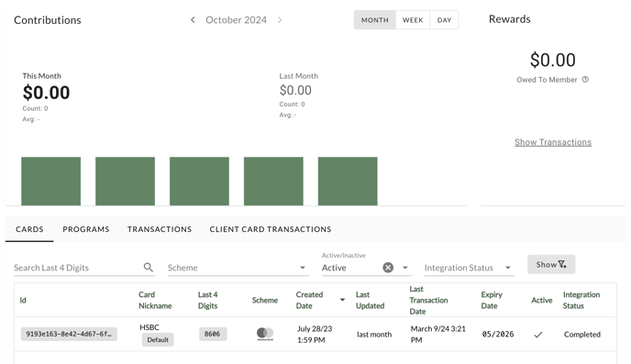Click the help icon beside Owed To Member
The height and width of the screenshot is (364, 631).
(x=585, y=80)
